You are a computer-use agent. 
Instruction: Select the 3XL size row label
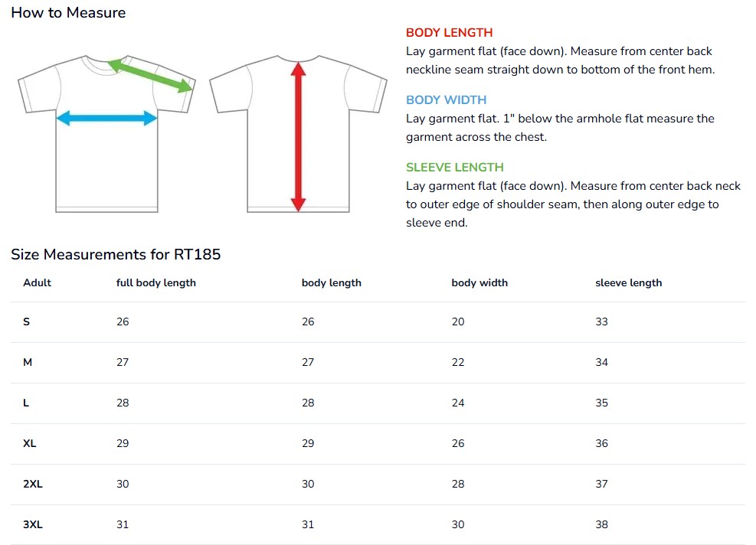coord(32,525)
